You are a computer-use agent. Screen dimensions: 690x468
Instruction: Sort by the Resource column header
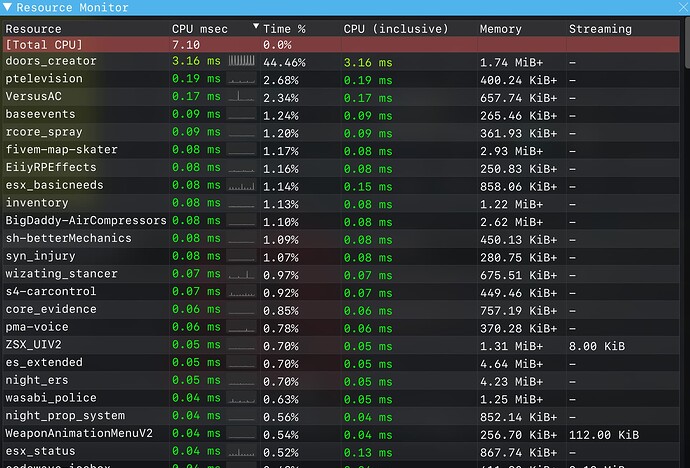tap(33, 29)
